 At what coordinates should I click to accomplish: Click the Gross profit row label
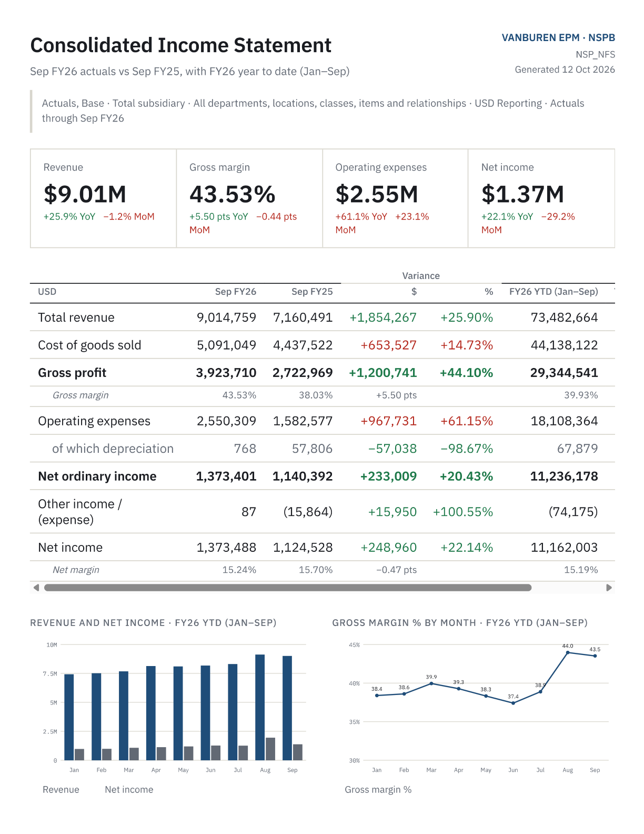(72, 373)
